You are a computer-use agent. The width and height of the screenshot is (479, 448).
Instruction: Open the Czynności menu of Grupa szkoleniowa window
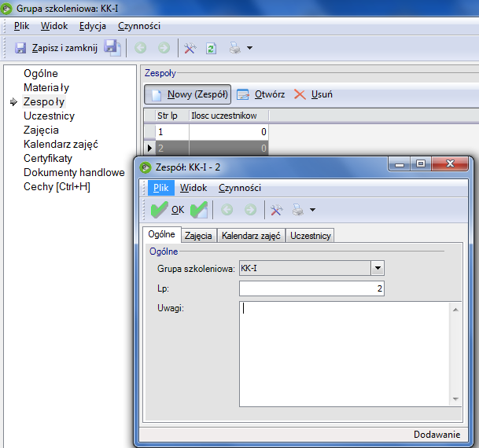click(139, 26)
